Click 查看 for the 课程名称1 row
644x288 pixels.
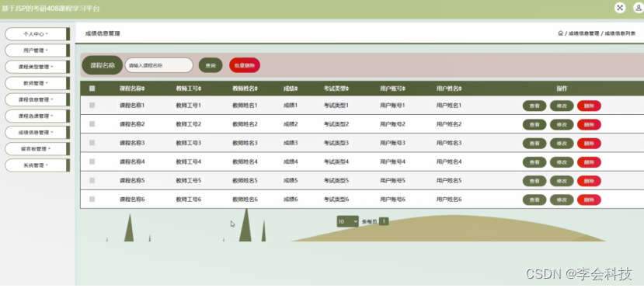point(534,106)
